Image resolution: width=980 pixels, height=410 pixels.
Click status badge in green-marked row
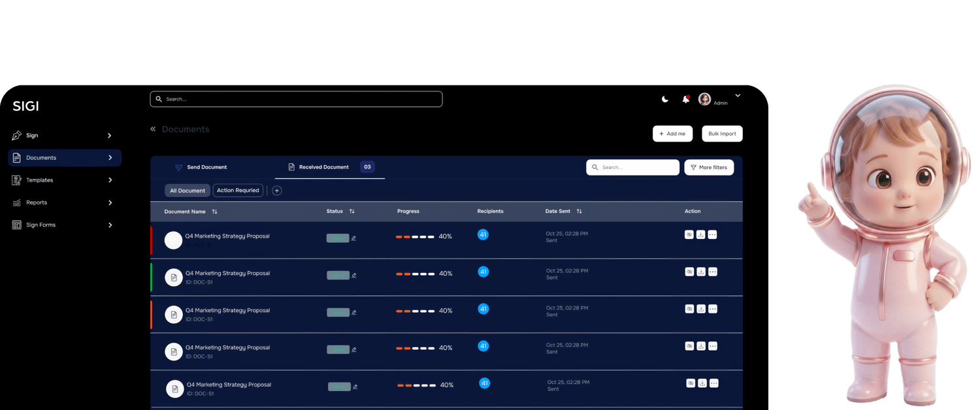pyautogui.click(x=338, y=276)
